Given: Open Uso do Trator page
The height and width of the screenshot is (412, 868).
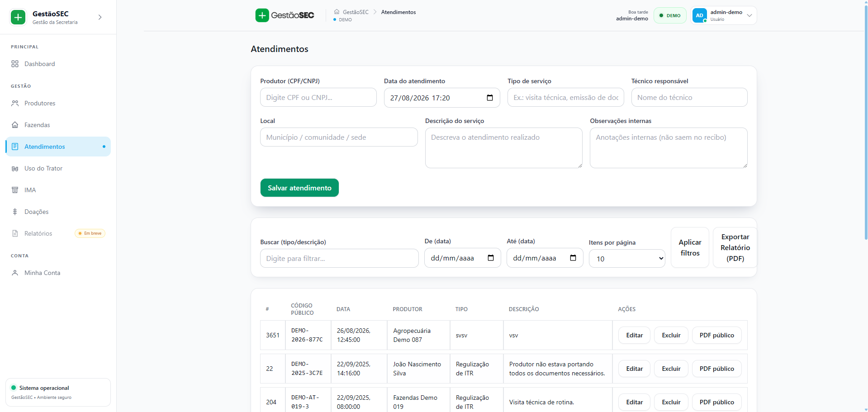Looking at the screenshot, I should (x=58, y=168).
